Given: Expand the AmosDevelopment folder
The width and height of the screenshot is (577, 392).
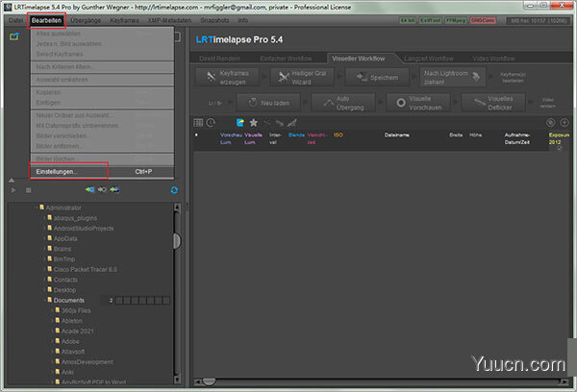Looking at the screenshot, I should click(52, 362).
